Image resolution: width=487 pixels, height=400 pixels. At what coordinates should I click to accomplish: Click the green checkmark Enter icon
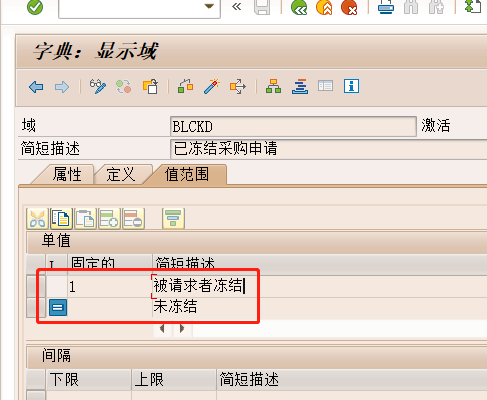click(35, 7)
